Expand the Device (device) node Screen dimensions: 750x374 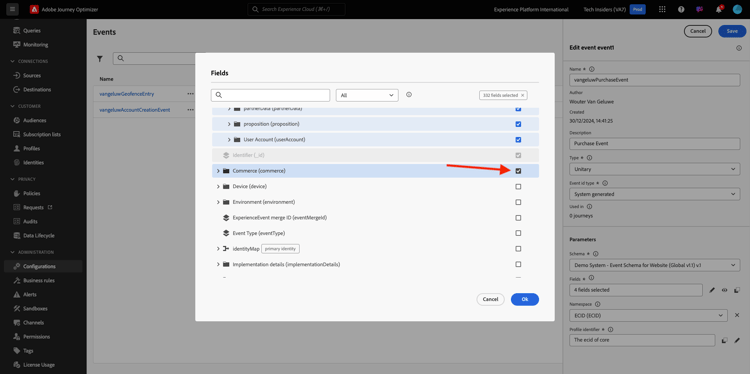coord(218,187)
